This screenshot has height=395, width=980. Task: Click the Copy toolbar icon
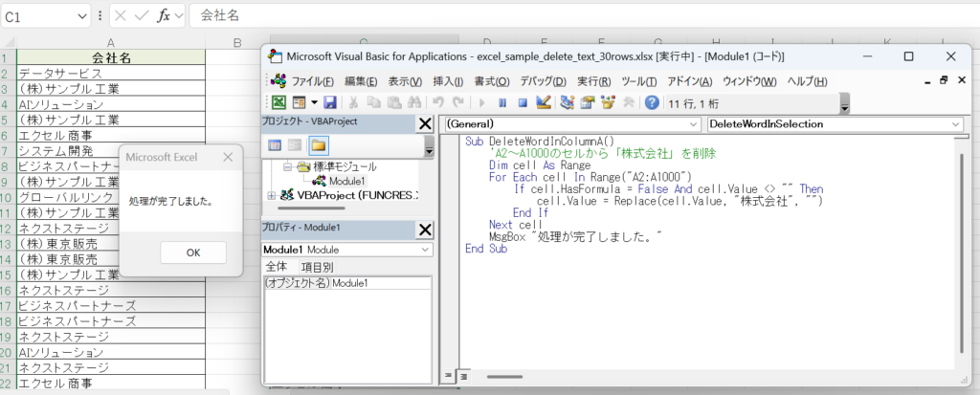coord(374,102)
